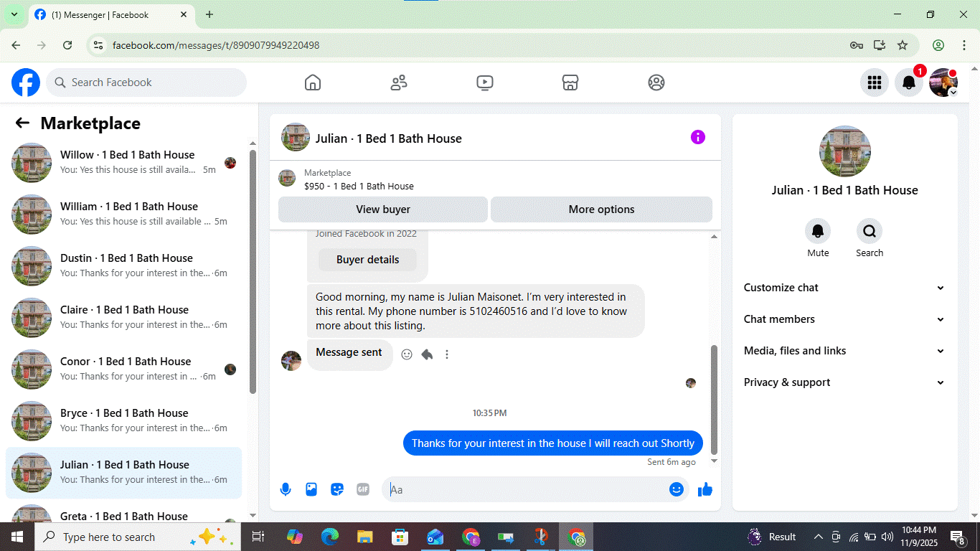Open the emoji picker in message box
This screenshot has width=980, height=551.
tap(676, 489)
